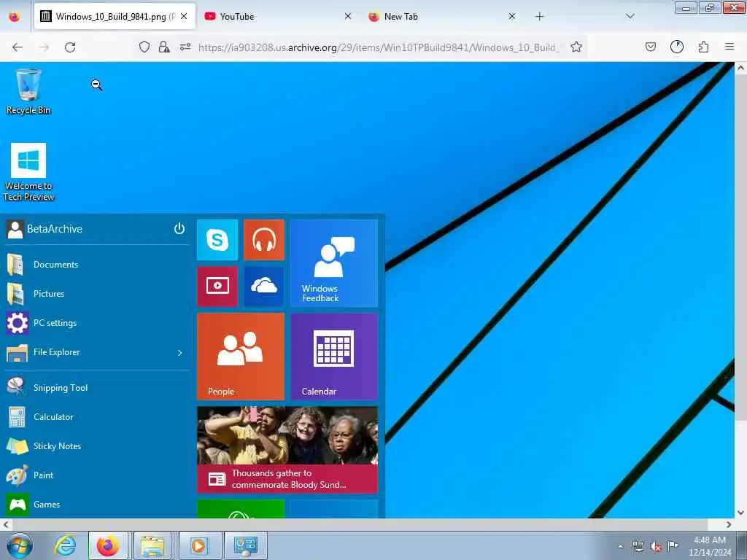Click the vertical scrollbar down arrow
The width and height of the screenshot is (747, 560).
pos(741,513)
